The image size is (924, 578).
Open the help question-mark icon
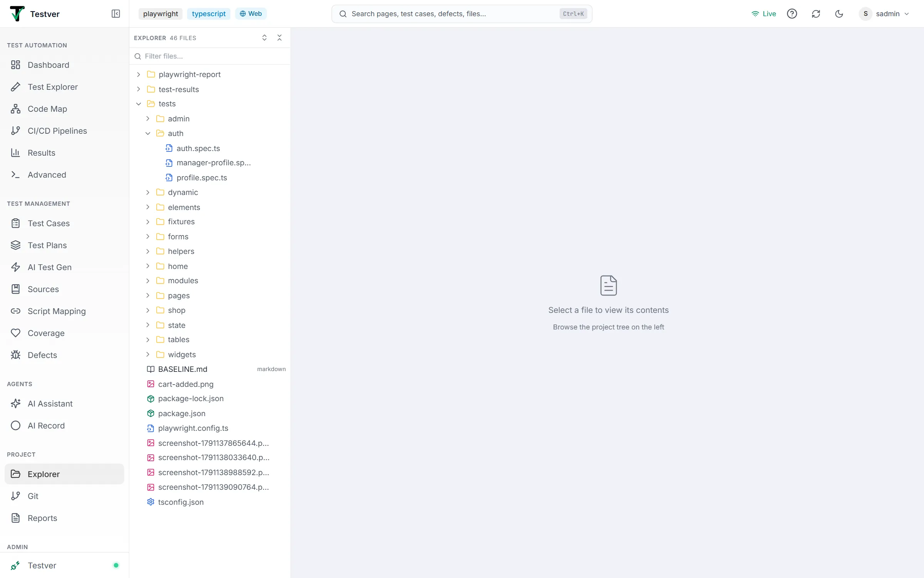point(792,14)
